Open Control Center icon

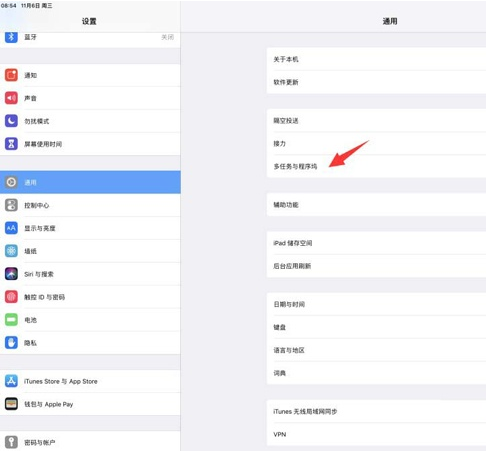[x=11, y=205]
